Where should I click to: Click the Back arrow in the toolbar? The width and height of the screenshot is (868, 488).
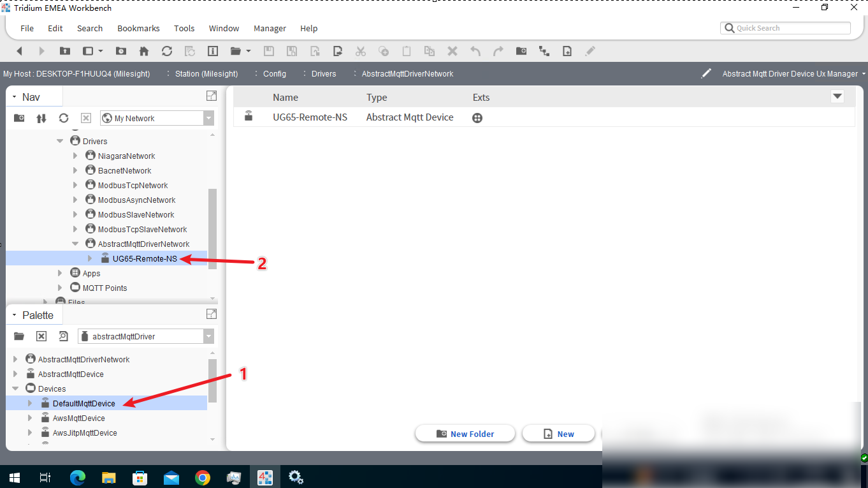point(19,51)
